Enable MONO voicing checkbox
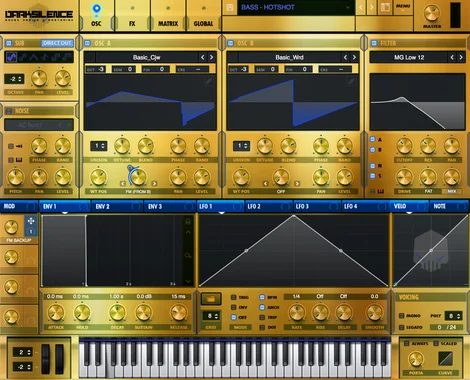This screenshot has height=380, width=470. (402, 315)
